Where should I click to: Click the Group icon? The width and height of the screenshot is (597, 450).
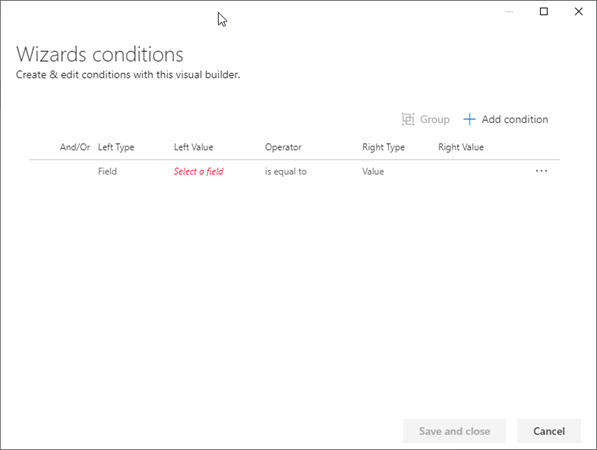click(x=408, y=119)
